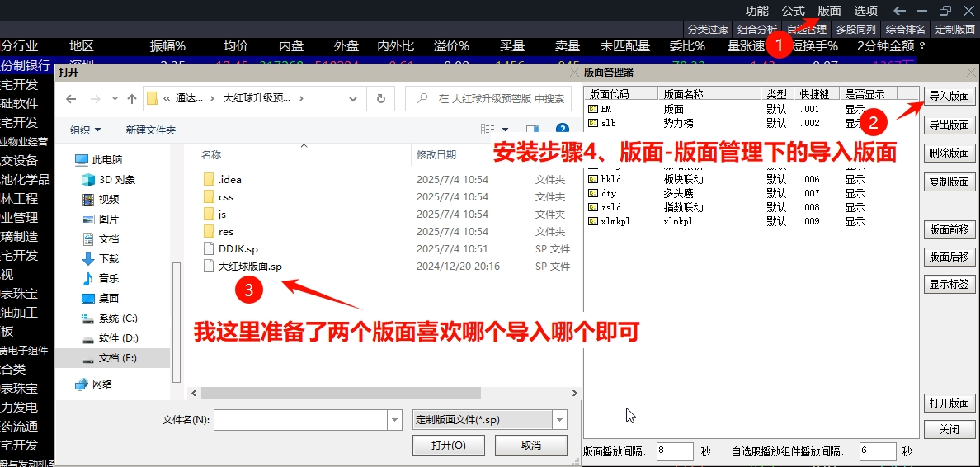Expand the 文件名 dropdown arrow
The image size is (980, 467).
tap(394, 420)
